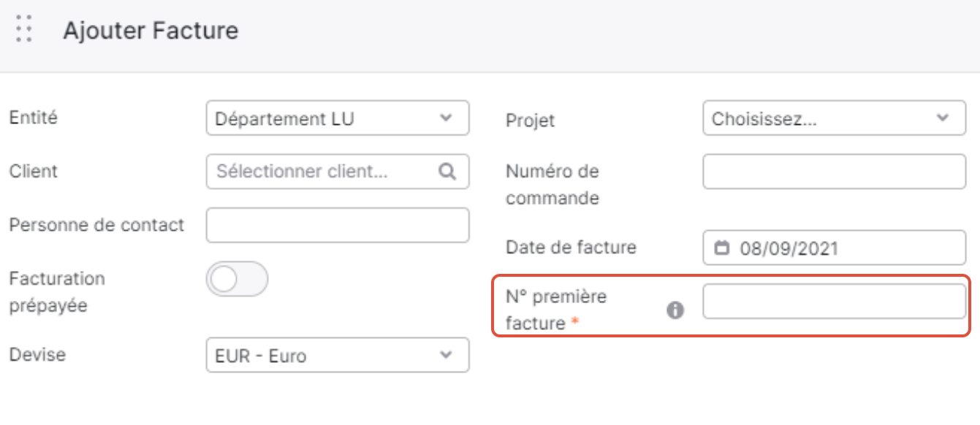The height and width of the screenshot is (425, 980).
Task: Click the Facturation prépayée label
Action: click(57, 292)
